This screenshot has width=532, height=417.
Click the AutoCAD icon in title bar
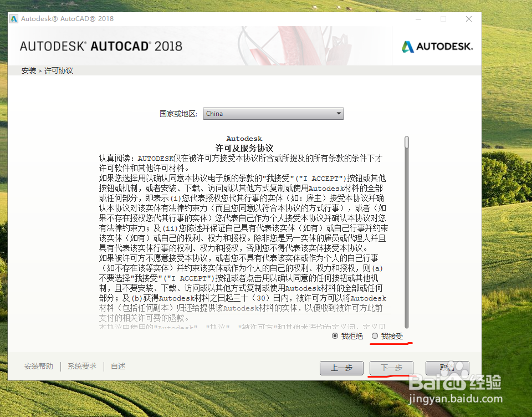pyautogui.click(x=14, y=19)
